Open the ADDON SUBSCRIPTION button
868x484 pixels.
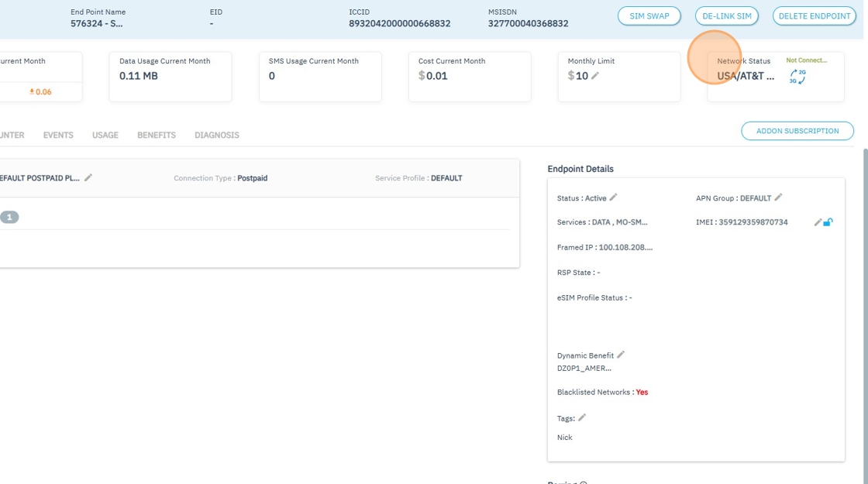pyautogui.click(x=797, y=131)
